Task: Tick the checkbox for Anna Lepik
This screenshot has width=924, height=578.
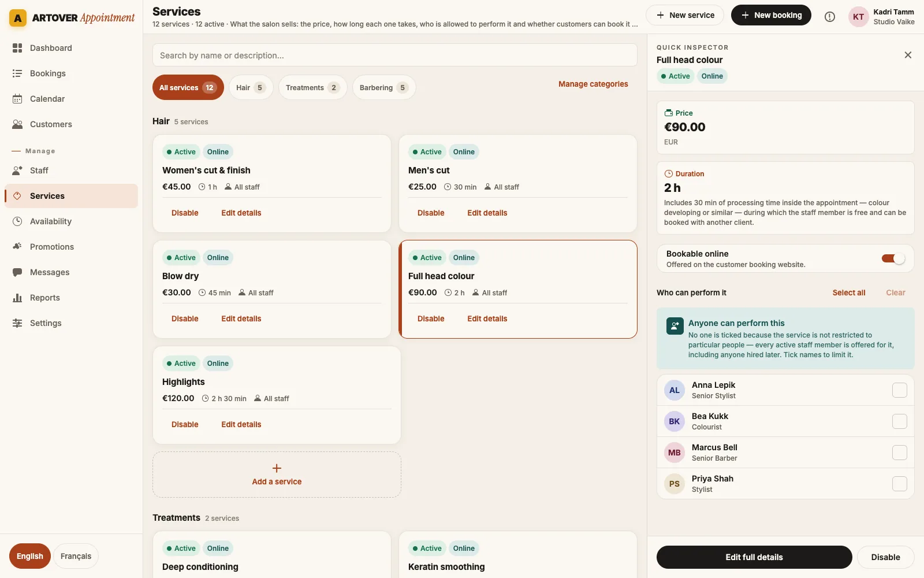Action: coord(900,390)
